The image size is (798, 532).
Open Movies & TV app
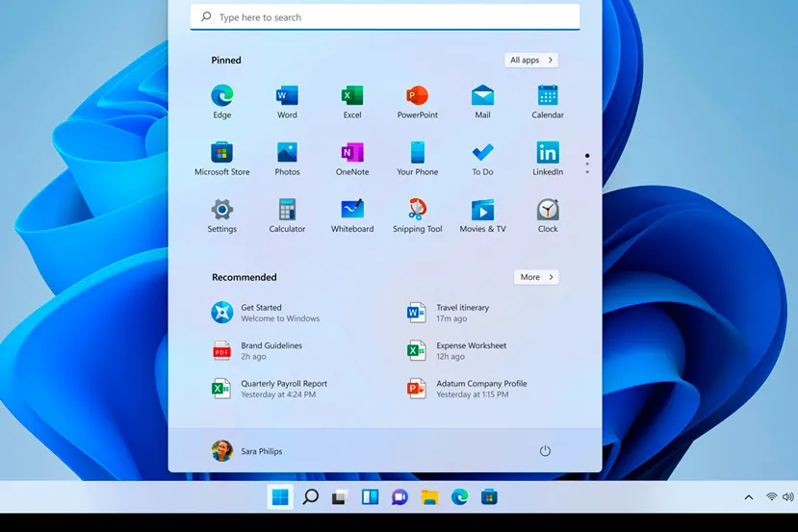click(482, 215)
